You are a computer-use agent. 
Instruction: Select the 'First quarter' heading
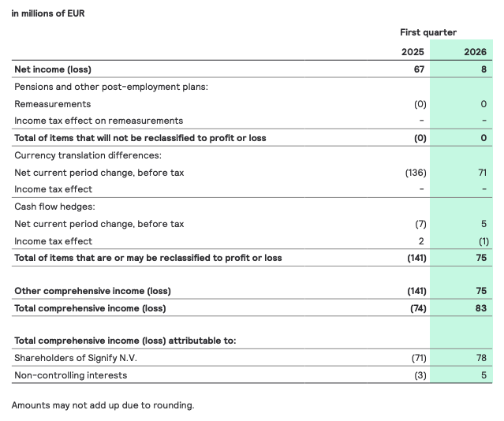pyautogui.click(x=428, y=32)
